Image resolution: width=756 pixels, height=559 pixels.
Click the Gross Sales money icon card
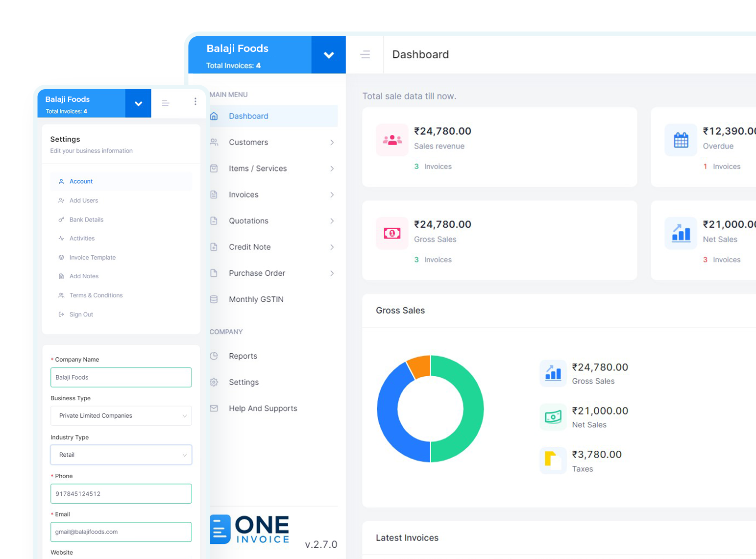tap(392, 233)
